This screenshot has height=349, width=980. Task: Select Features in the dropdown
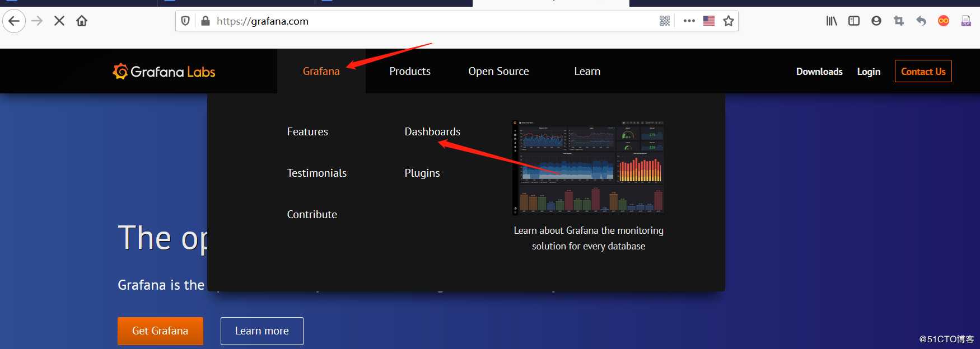(307, 132)
